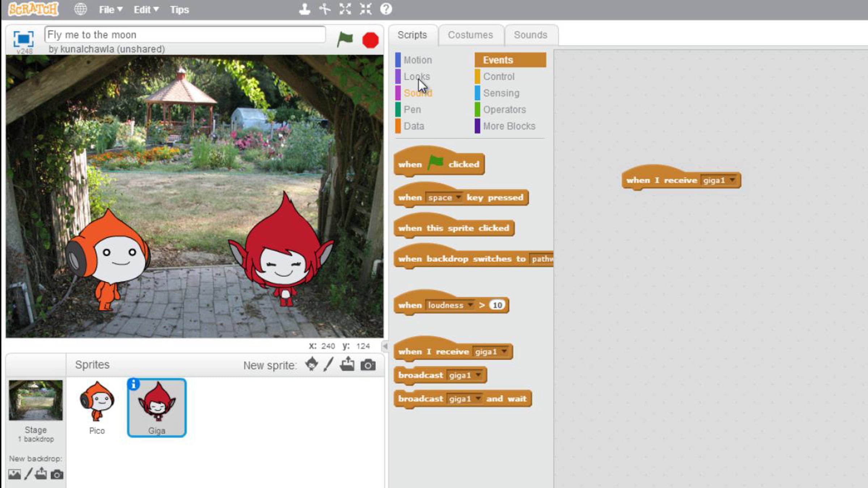Choose backdrop from library
Viewport: 868px width, 488px height.
14,474
